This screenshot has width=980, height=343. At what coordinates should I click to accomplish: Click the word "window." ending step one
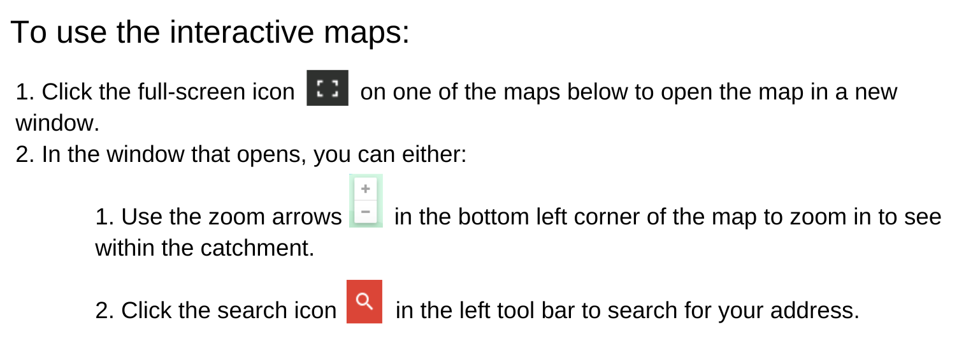click(x=58, y=123)
